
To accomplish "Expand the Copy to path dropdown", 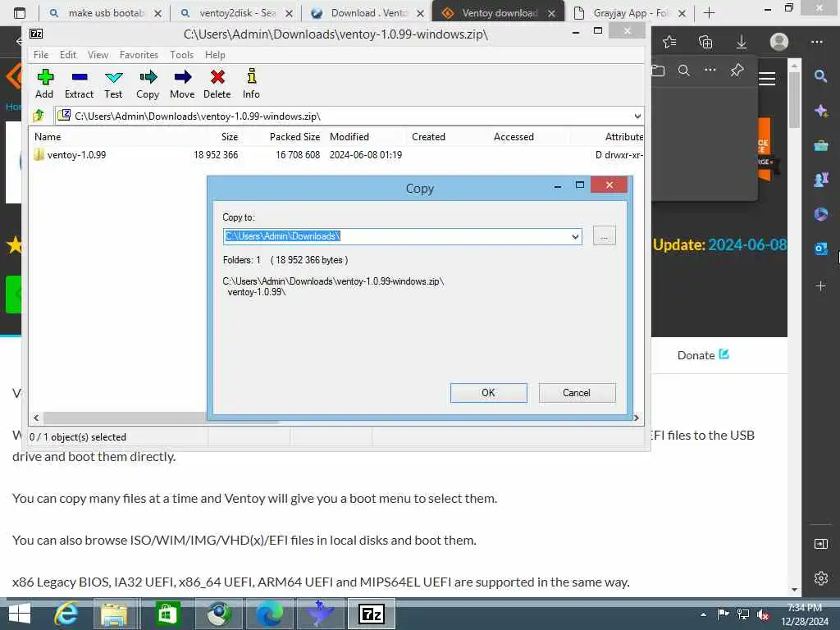I will click(x=575, y=236).
